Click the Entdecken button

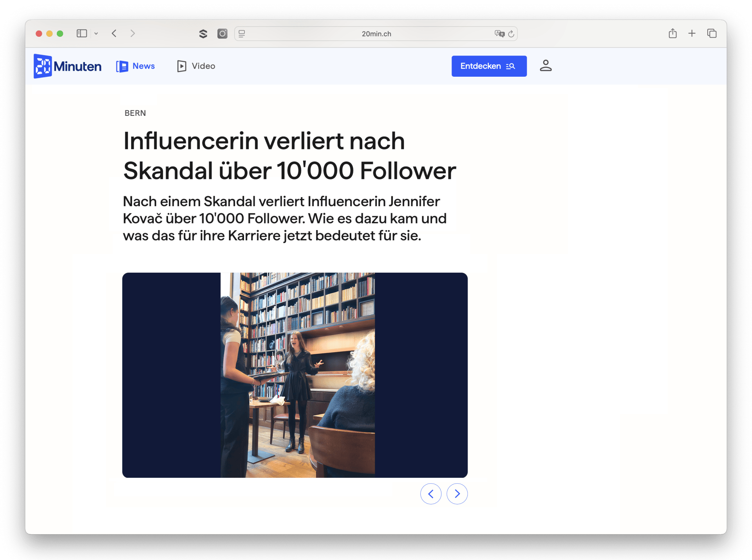pos(489,66)
